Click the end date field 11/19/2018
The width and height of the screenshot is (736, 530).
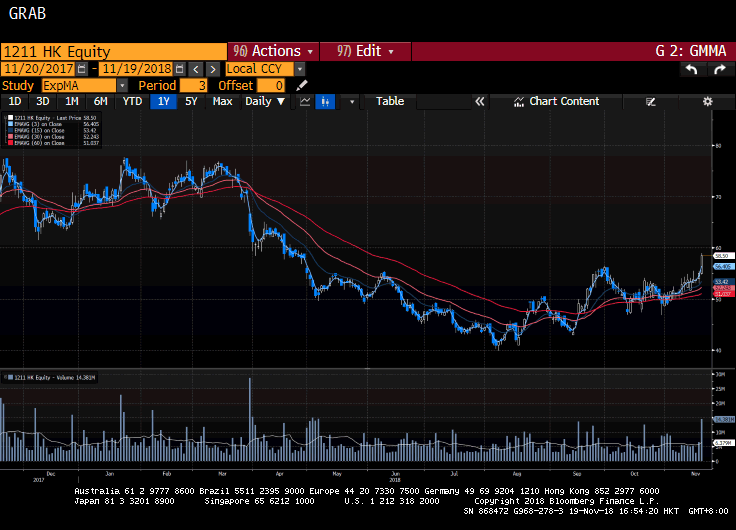point(137,69)
